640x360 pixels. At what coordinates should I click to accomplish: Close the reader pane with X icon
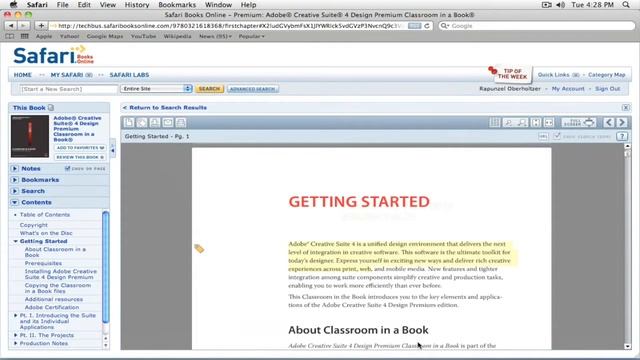pos(626,108)
